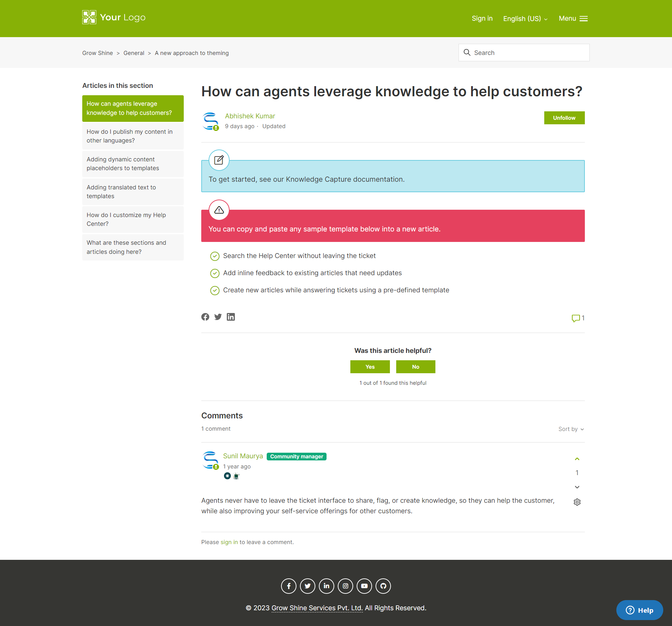Image resolution: width=672 pixels, height=626 pixels.
Task: Click the green Community manager badge
Action: tap(296, 457)
